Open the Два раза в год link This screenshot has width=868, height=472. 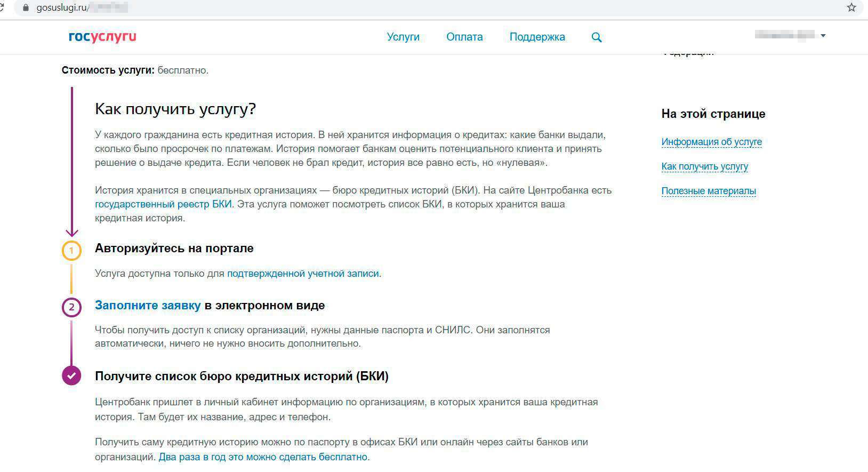[263, 457]
